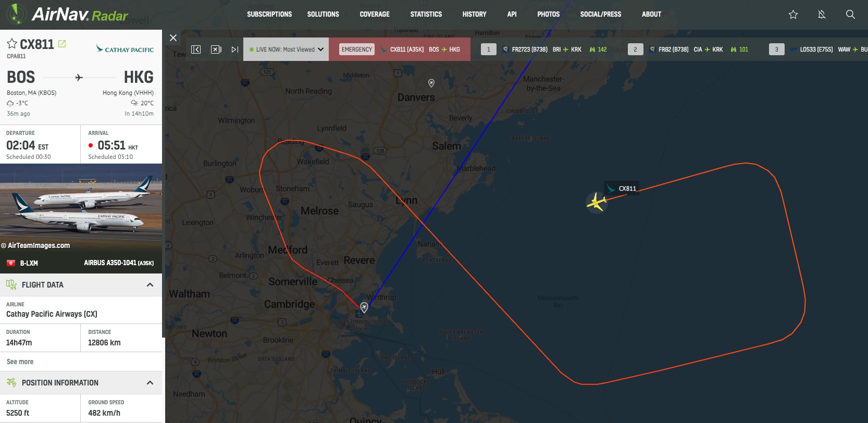Screen dimensions: 868x423
Task: Click the See more link
Action: pyautogui.click(x=20, y=362)
